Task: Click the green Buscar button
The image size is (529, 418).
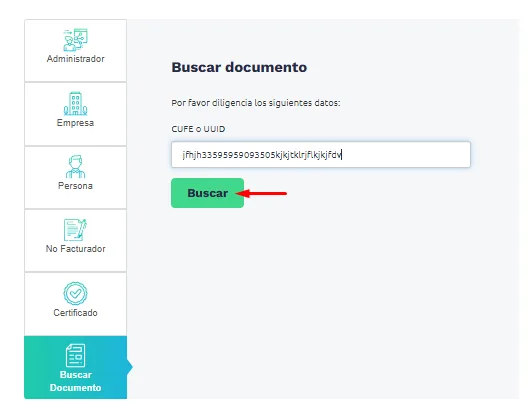Action: 207,193
